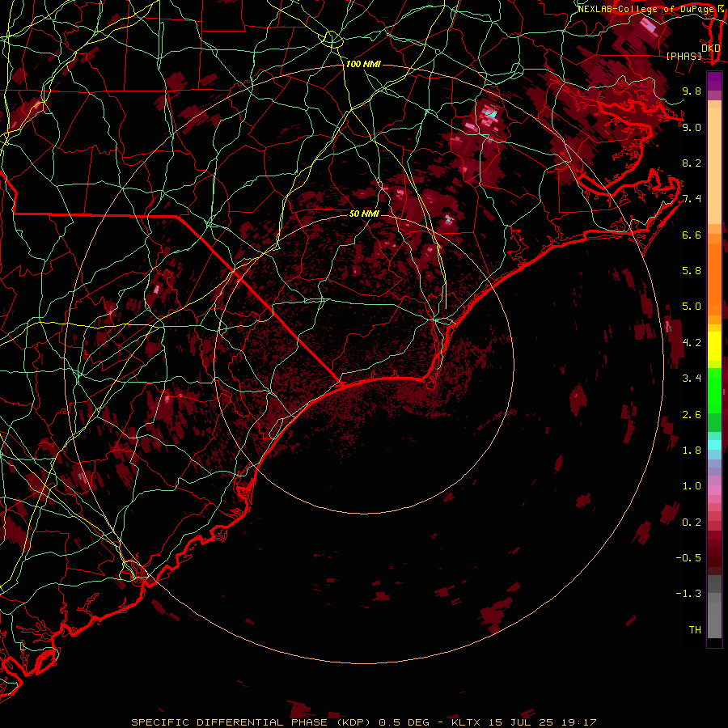Click the 100 NMI range ring label
Viewport: 728px width, 728px height.
(x=363, y=64)
